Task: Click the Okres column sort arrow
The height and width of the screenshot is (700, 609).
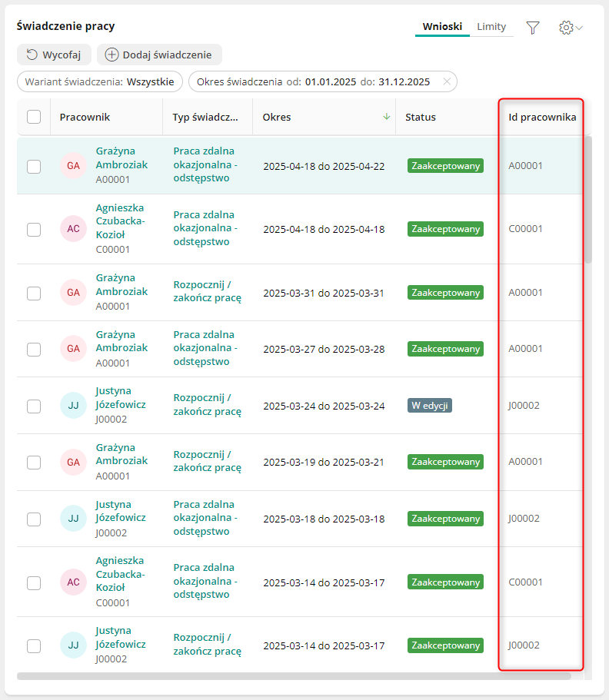Action: pyautogui.click(x=387, y=117)
